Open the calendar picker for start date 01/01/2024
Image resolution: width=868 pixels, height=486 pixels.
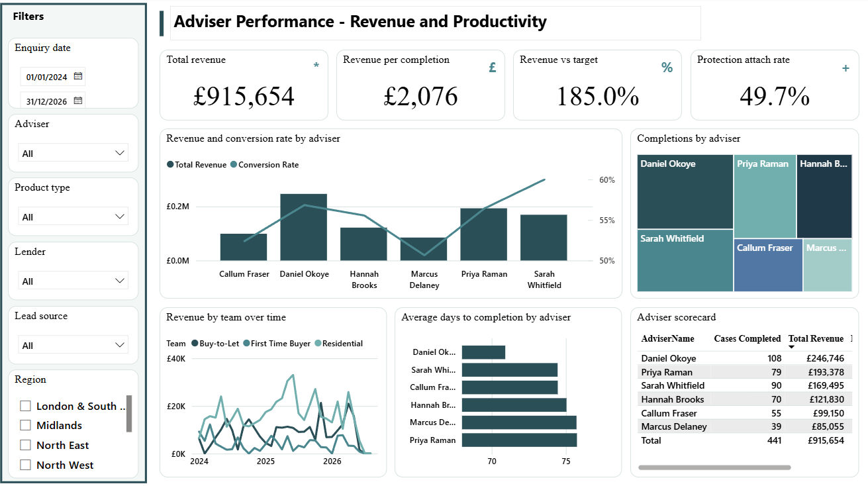tap(78, 77)
